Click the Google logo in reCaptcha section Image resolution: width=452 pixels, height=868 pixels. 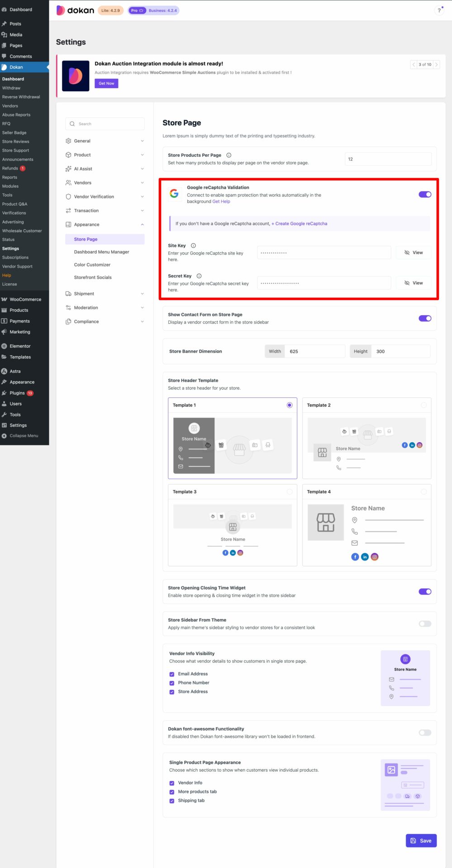pyautogui.click(x=174, y=193)
